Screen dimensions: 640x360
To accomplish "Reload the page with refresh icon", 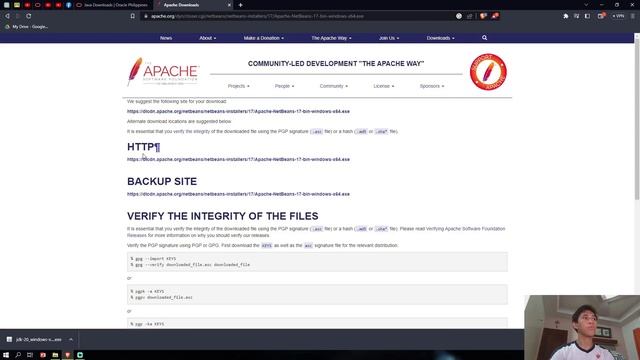I will (x=29, y=16).
